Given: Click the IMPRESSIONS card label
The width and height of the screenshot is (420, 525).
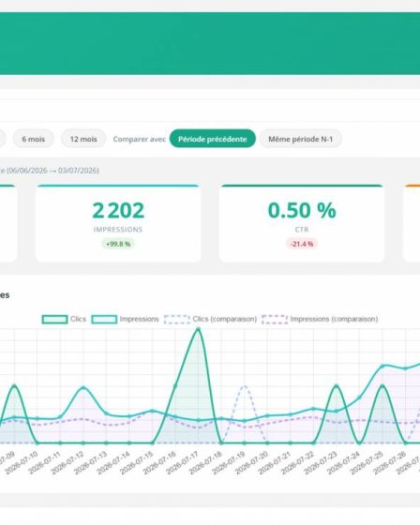Looking at the screenshot, I should click(118, 230).
